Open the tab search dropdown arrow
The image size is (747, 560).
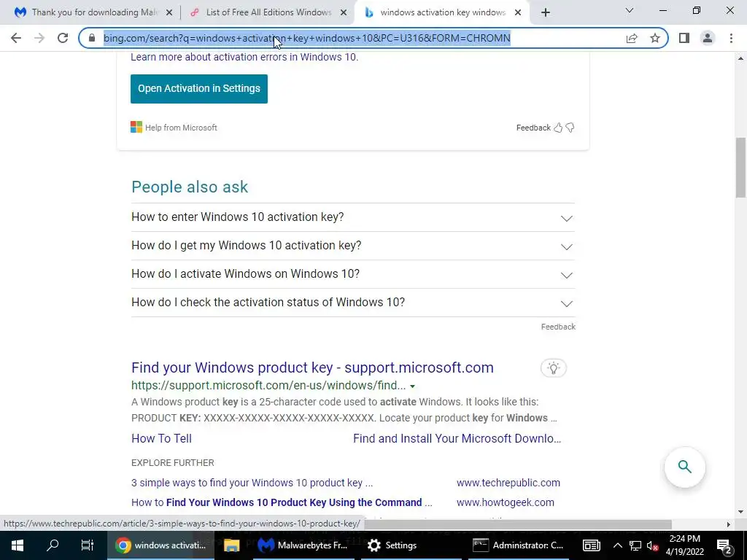click(630, 10)
